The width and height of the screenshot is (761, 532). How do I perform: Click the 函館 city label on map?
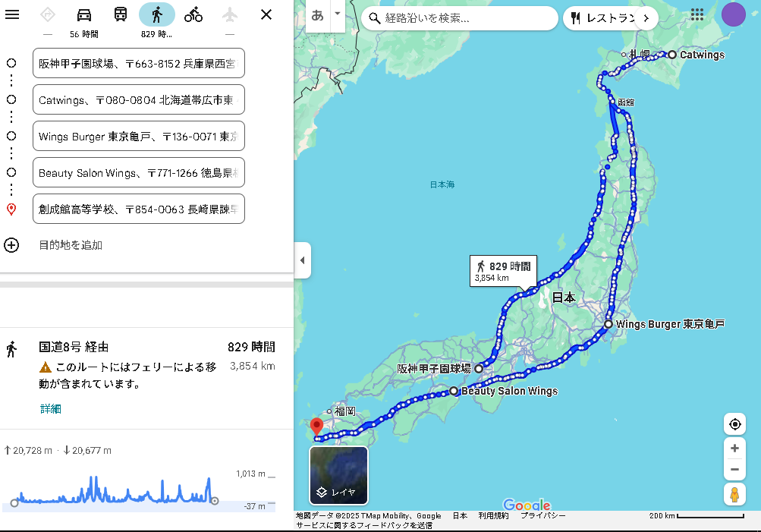click(626, 102)
